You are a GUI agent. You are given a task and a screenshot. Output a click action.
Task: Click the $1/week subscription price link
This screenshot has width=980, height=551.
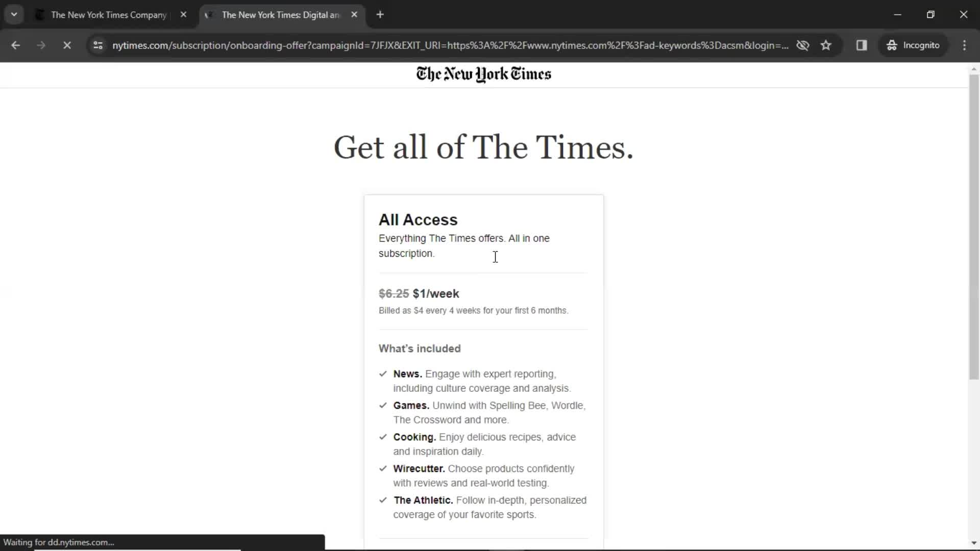(x=435, y=293)
